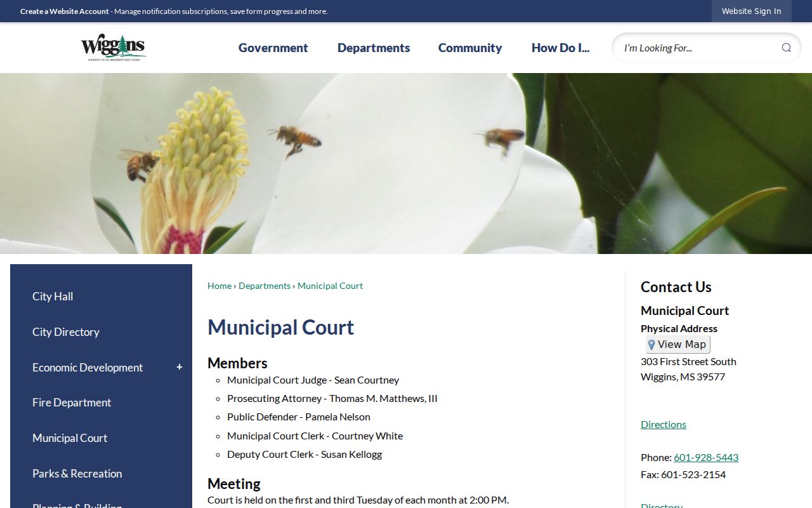
Task: Open City Hall in the sidebar
Action: (x=53, y=297)
